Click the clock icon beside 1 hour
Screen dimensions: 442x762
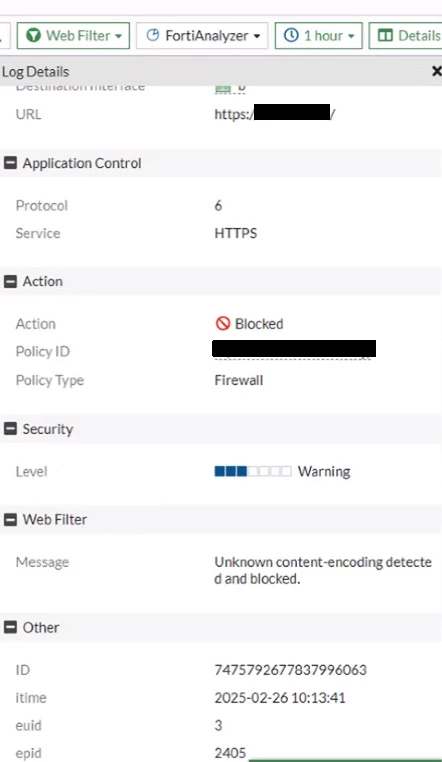click(x=291, y=35)
